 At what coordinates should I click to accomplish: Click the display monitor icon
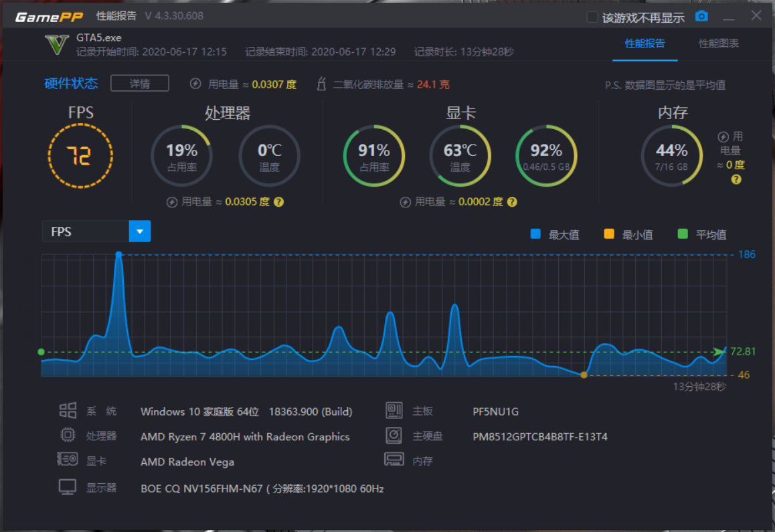(68, 487)
